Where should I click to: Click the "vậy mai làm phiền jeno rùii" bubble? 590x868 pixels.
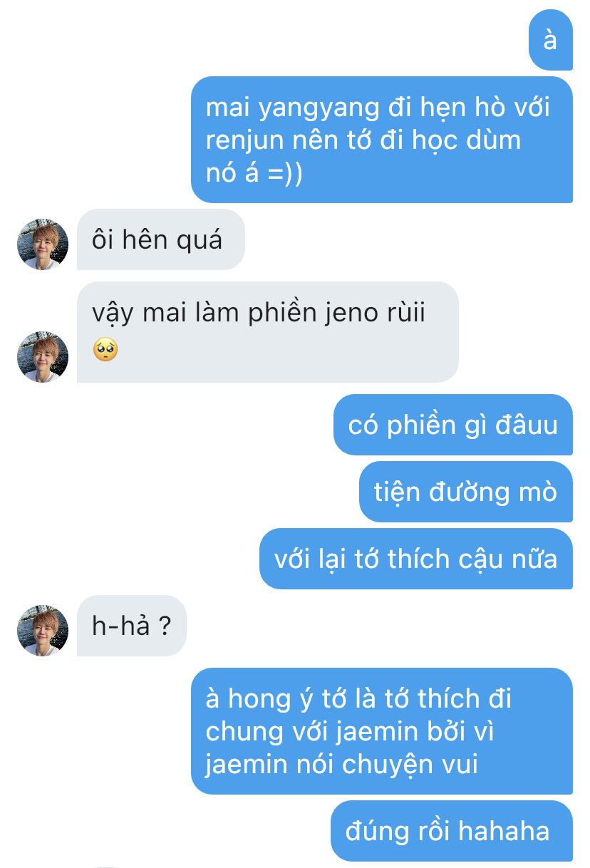click(x=268, y=332)
